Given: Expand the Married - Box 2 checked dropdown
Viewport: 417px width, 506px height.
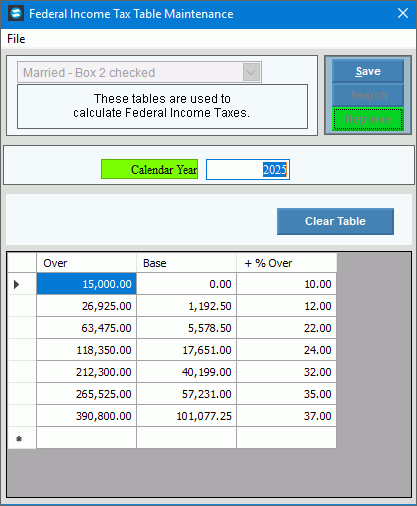Looking at the screenshot, I should pyautogui.click(x=251, y=72).
